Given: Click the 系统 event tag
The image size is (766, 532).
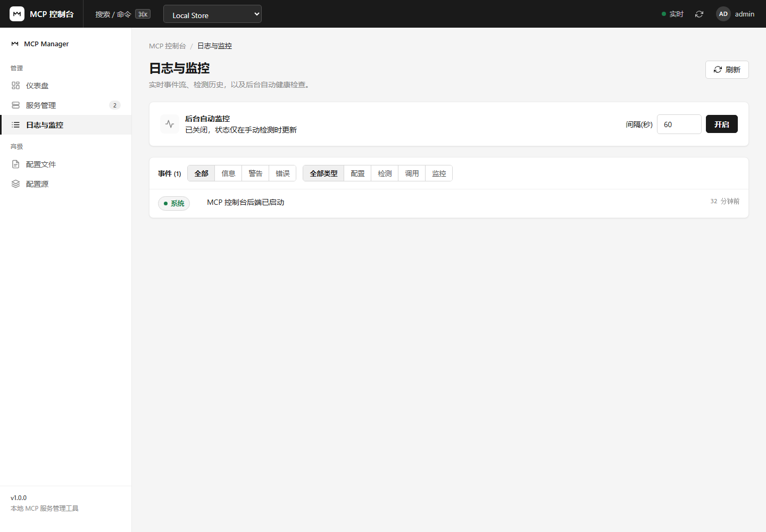Looking at the screenshot, I should coord(174,203).
